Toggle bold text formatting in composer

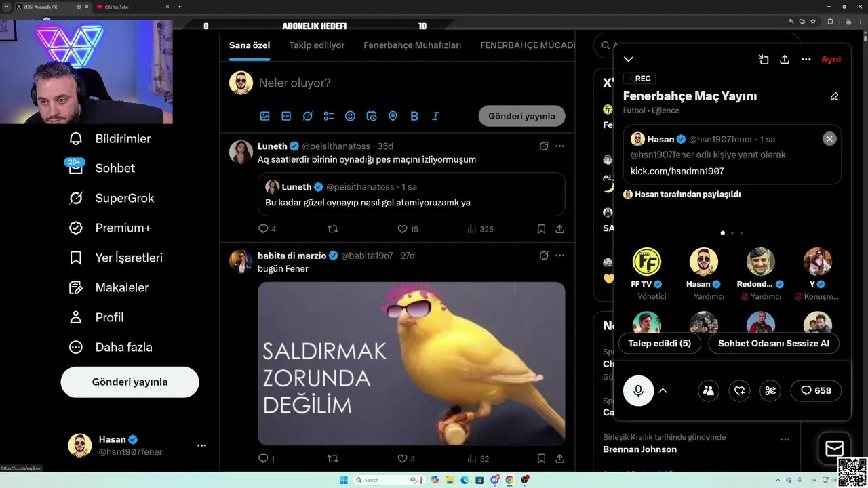click(x=414, y=116)
